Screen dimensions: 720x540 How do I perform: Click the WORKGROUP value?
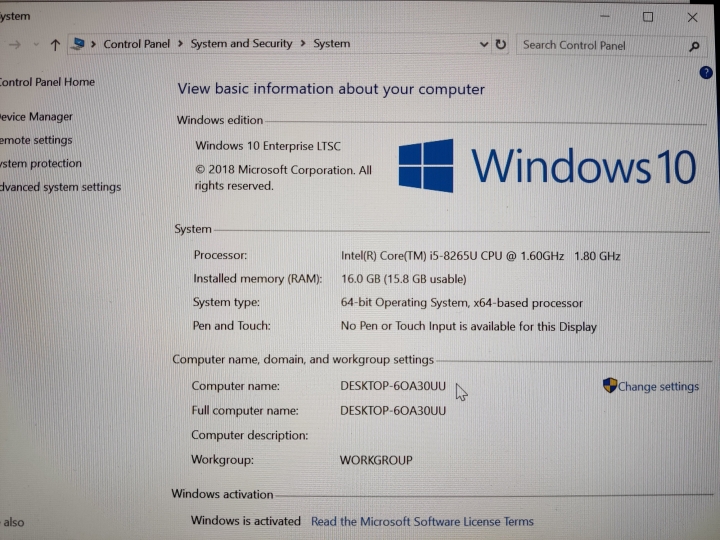click(x=376, y=460)
